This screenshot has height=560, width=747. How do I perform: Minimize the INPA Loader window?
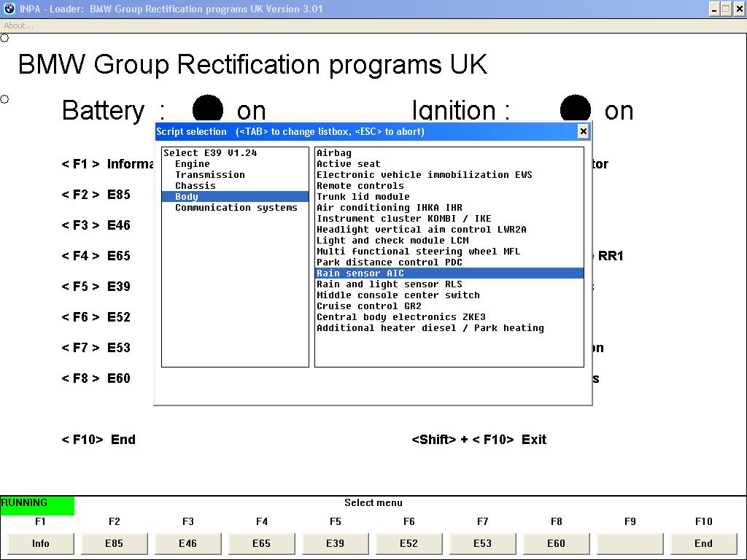pos(713,9)
